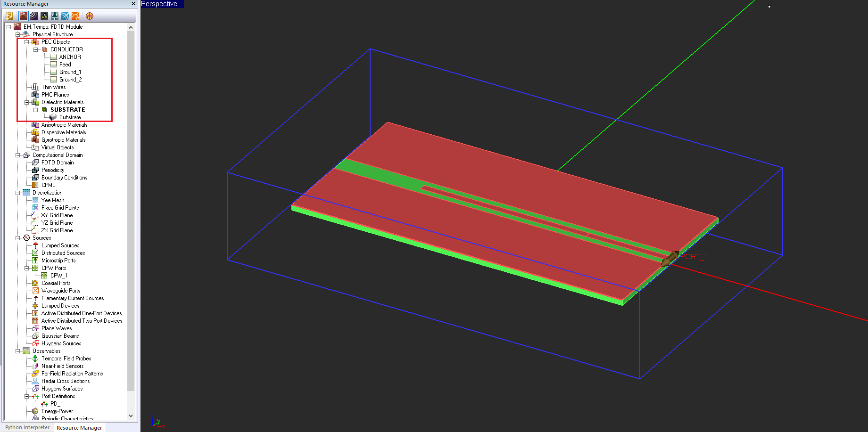The height and width of the screenshot is (432, 868).
Task: Click the Boundary Conditions node icon
Action: 35,178
